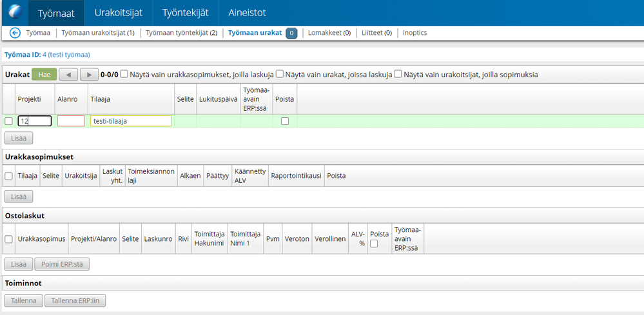Tick the row selection checkbox for project 12
Screen dimensions: 644x315
click(x=8, y=121)
